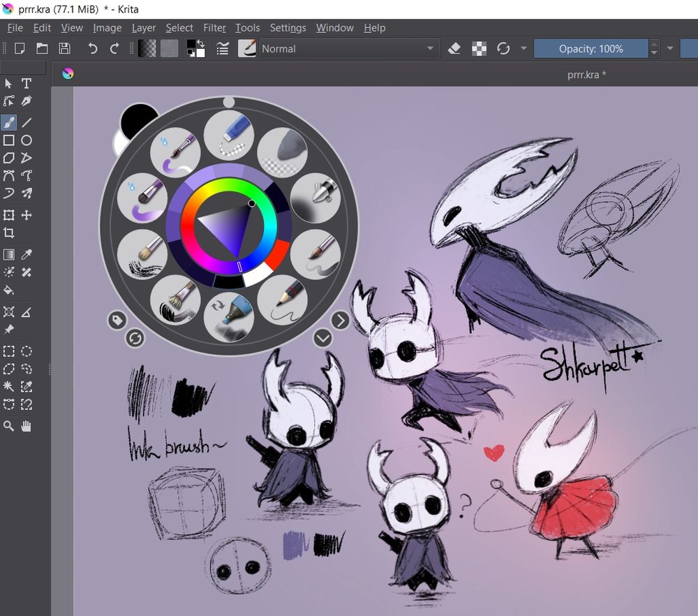
Task: Click the foreground/background color selector
Action: coord(196,49)
